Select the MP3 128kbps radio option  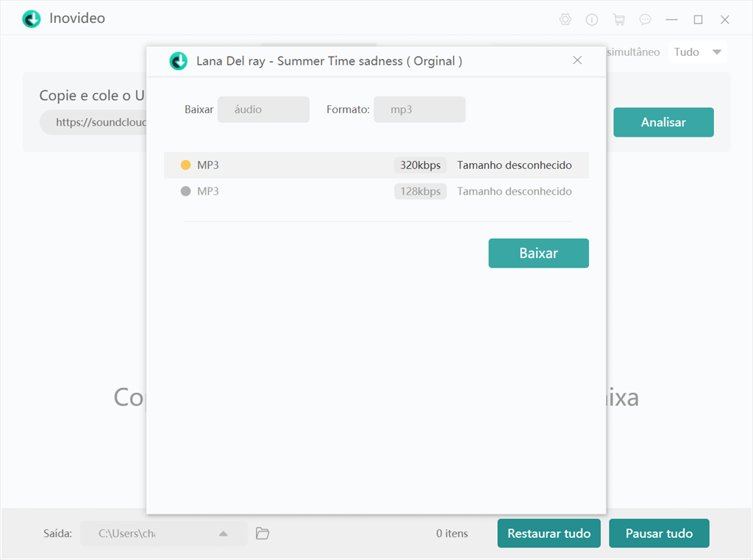click(185, 192)
